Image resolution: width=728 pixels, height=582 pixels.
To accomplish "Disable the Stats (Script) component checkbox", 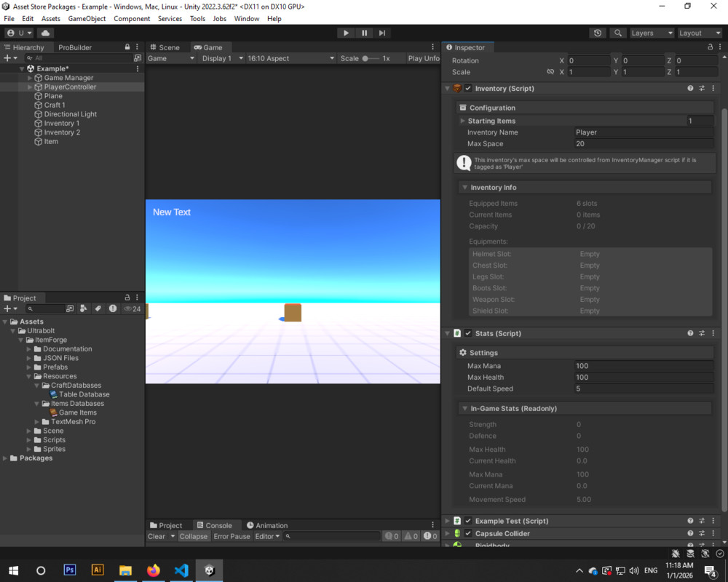I will (x=467, y=333).
